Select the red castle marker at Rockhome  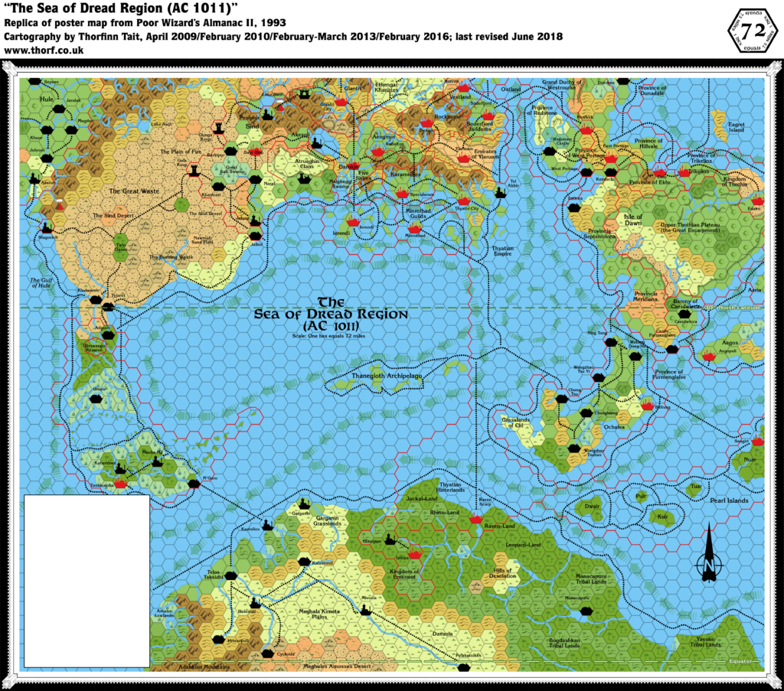pos(427,122)
